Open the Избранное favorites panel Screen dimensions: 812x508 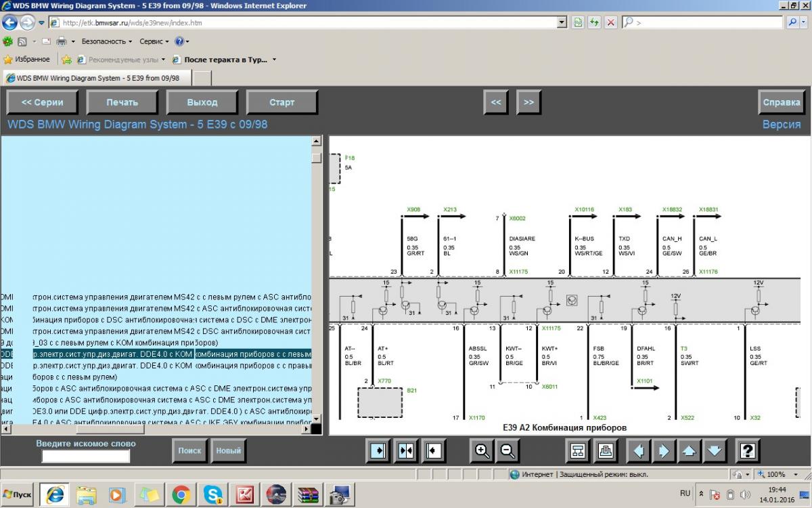coord(27,60)
